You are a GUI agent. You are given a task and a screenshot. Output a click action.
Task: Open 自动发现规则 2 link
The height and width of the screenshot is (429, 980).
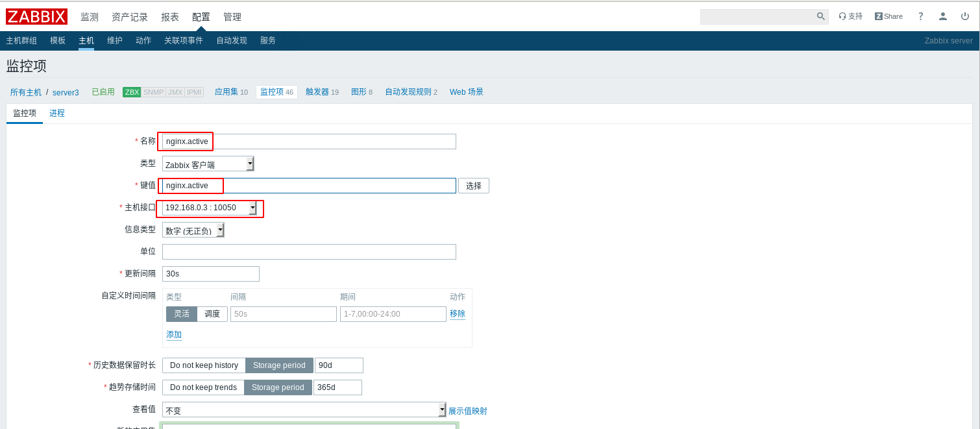(x=411, y=92)
